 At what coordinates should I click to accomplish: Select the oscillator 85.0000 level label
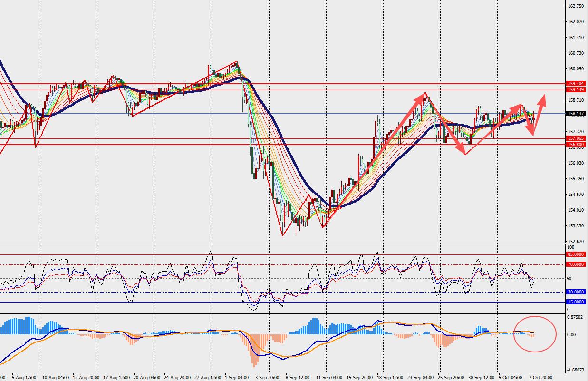coord(576,254)
